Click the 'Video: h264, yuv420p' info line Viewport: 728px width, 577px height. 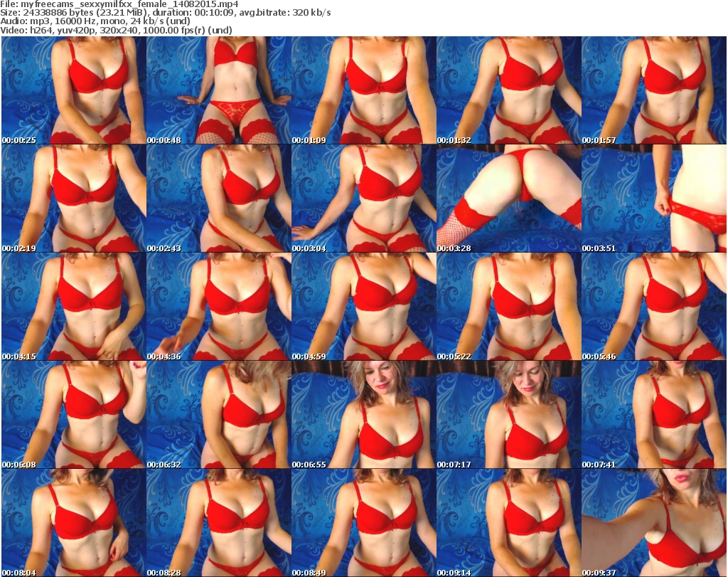116,30
